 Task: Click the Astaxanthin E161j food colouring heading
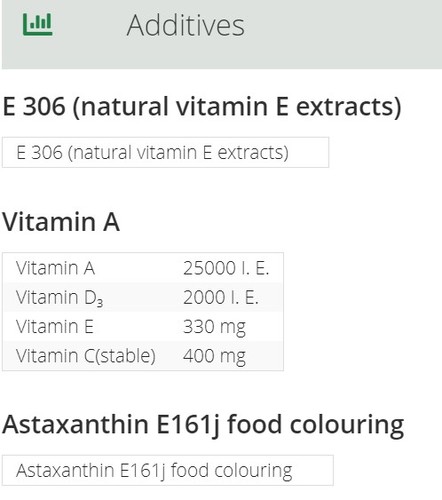click(203, 426)
